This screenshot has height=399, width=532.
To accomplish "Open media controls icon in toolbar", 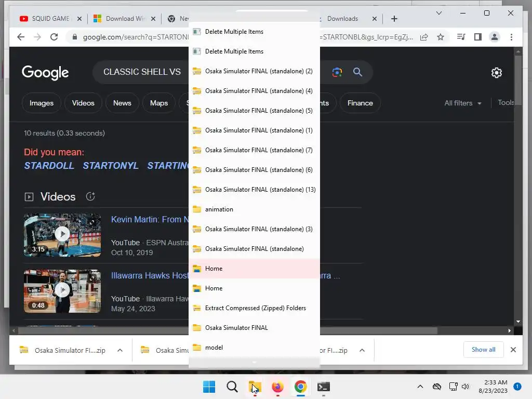I will (461, 37).
